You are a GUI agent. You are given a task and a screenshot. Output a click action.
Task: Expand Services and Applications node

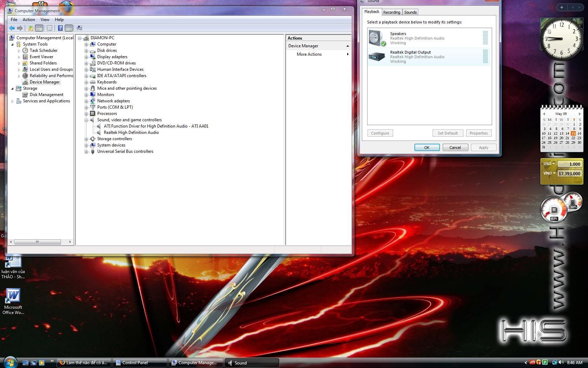tap(12, 101)
